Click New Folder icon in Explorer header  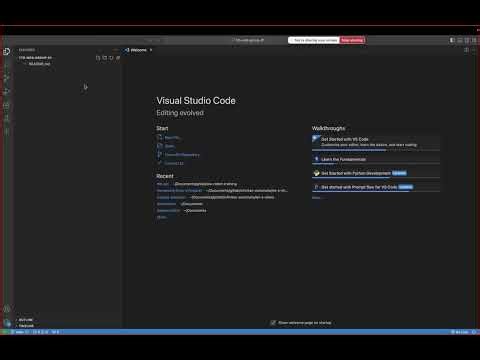[x=105, y=58]
